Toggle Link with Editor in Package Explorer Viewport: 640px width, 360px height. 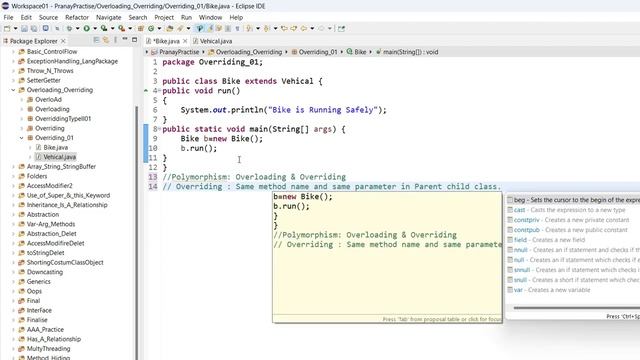tap(105, 40)
